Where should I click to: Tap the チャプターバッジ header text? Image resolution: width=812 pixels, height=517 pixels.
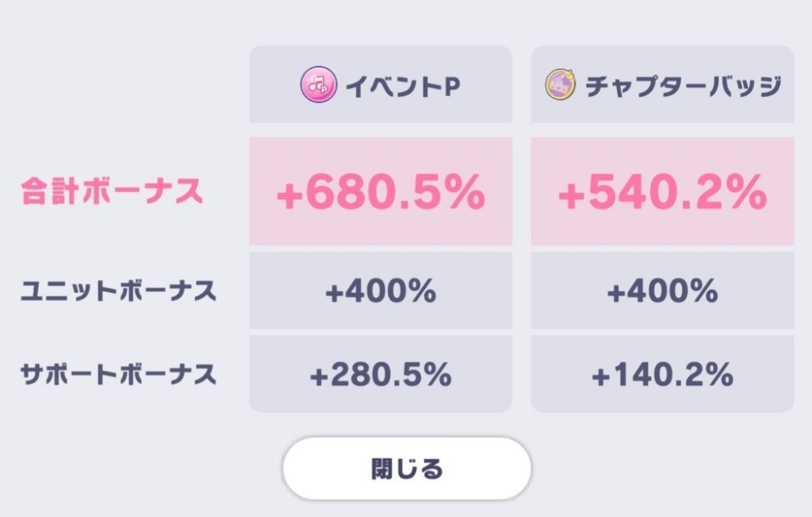coord(683,86)
